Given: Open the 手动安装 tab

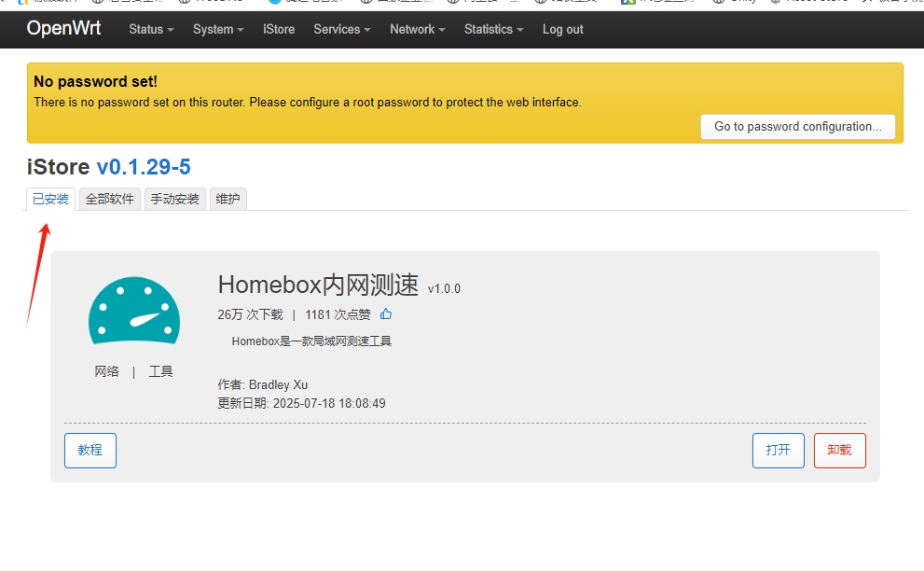Looking at the screenshot, I should (x=175, y=200).
